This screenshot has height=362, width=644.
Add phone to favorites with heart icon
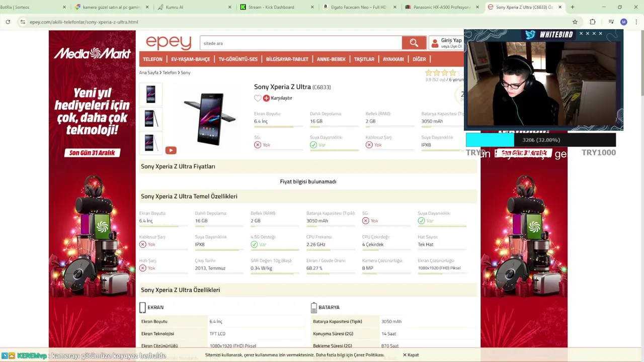[x=258, y=98]
